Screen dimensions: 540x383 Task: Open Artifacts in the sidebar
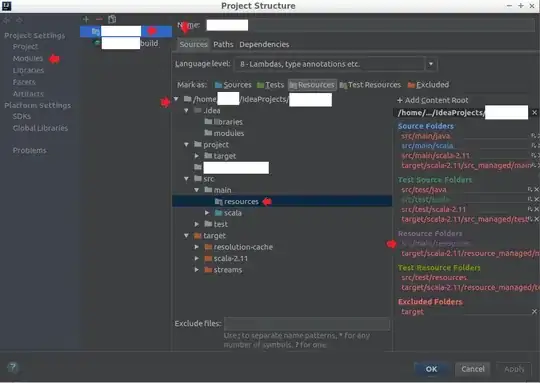pyautogui.click(x=28, y=94)
